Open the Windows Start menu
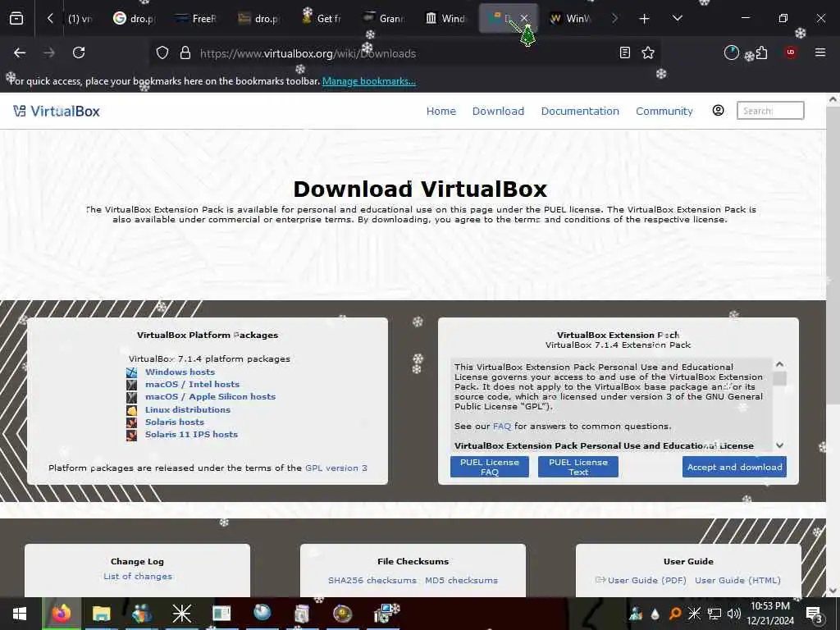The height and width of the screenshot is (630, 840). [x=20, y=614]
